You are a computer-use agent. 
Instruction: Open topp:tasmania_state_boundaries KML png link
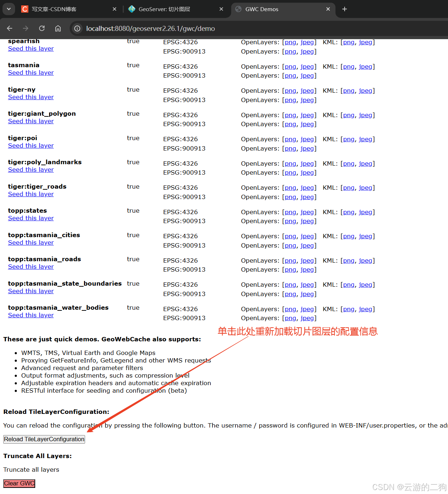pos(349,285)
